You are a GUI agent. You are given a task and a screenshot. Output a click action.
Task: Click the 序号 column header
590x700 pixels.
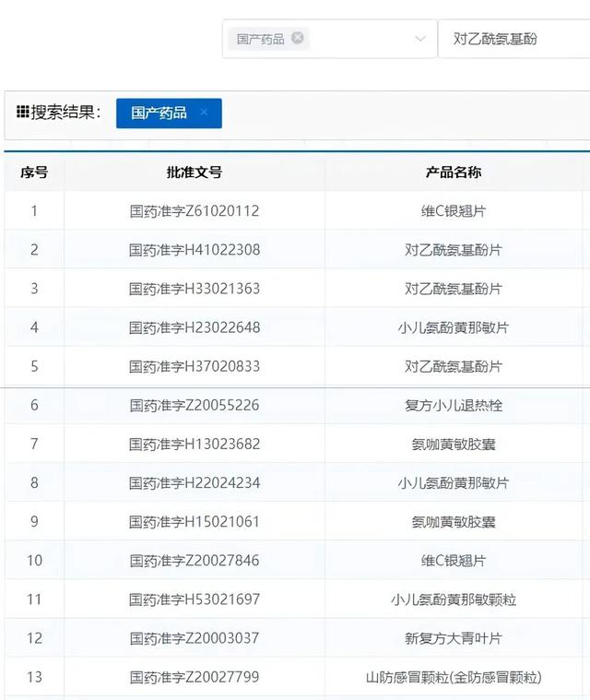(34, 172)
